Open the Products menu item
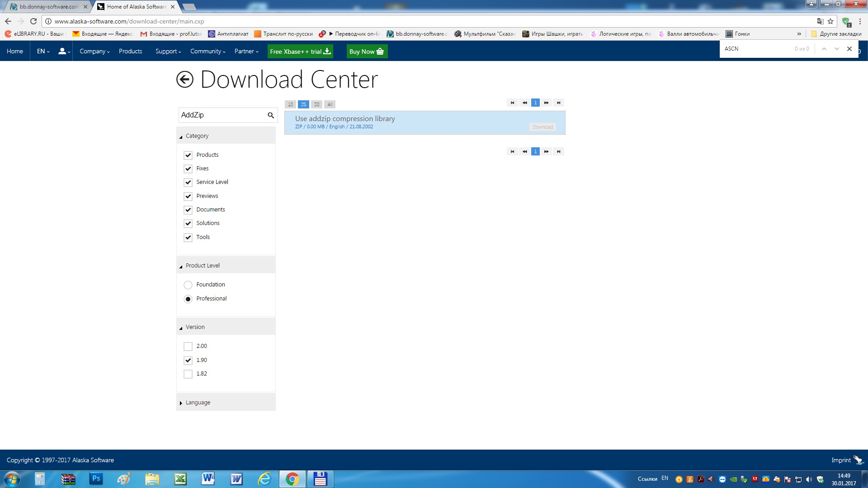Screen dimensions: 868x488 pyautogui.click(x=130, y=52)
